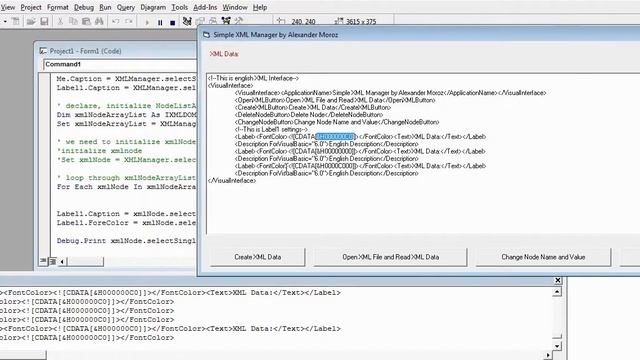Click the Open Project toolbar icon
Screen dimensions: 640x360
coord(31,21)
